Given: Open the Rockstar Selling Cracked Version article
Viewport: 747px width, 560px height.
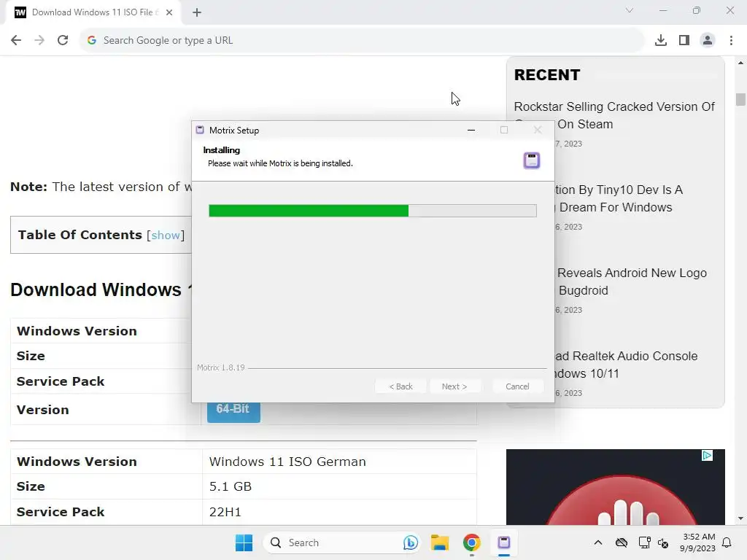Looking at the screenshot, I should [x=614, y=115].
